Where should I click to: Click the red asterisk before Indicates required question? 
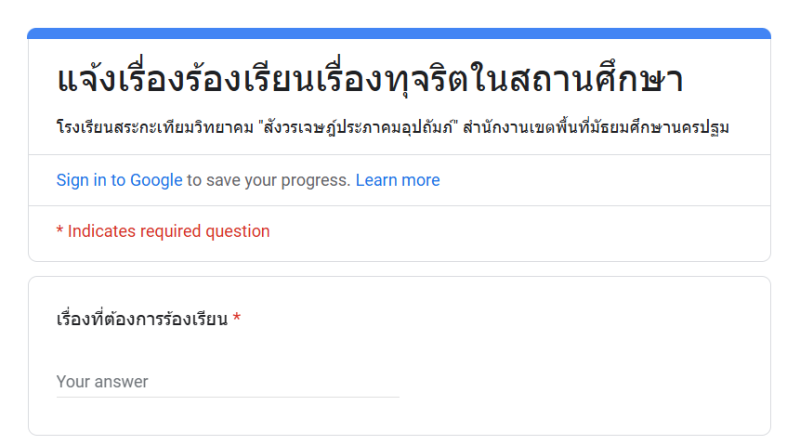point(60,230)
